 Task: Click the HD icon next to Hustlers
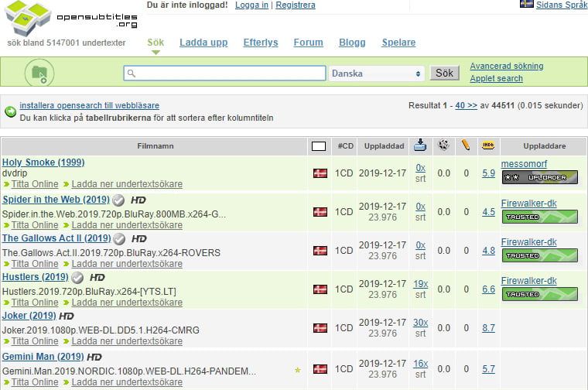click(97, 278)
